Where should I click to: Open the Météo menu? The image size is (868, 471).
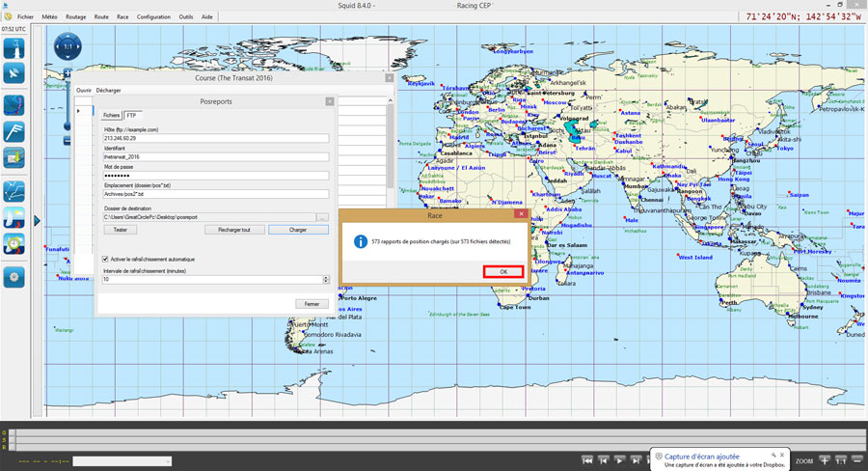click(49, 16)
